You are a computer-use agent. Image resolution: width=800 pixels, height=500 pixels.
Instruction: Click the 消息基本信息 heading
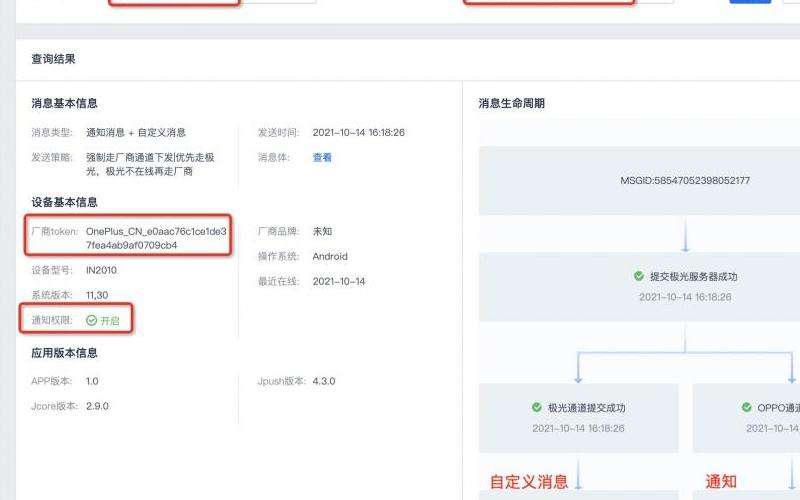click(64, 103)
